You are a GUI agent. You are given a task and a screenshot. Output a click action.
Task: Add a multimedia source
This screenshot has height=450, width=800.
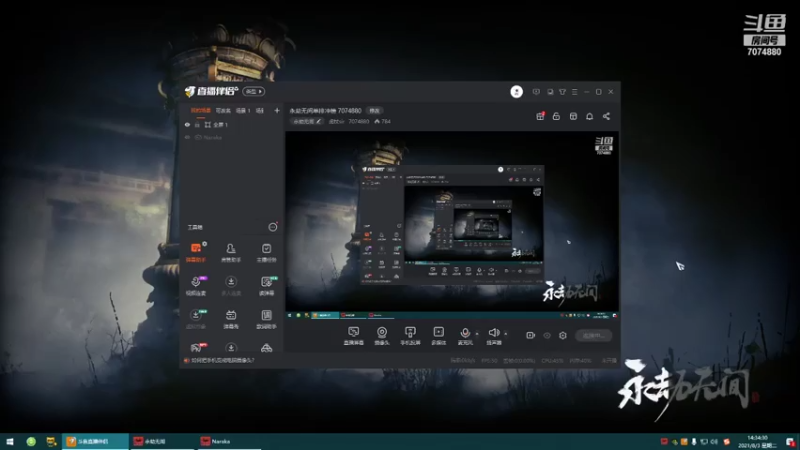click(x=438, y=336)
